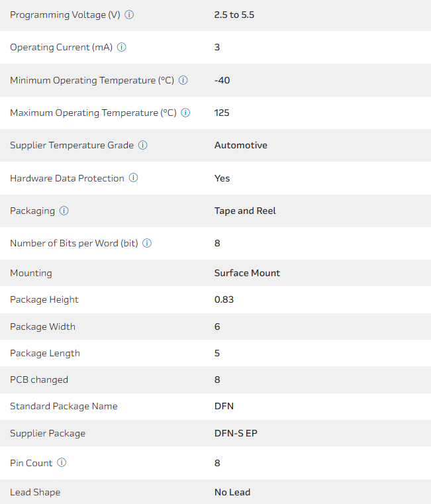
Task: Click the Pin Count info icon
Action: 62,463
